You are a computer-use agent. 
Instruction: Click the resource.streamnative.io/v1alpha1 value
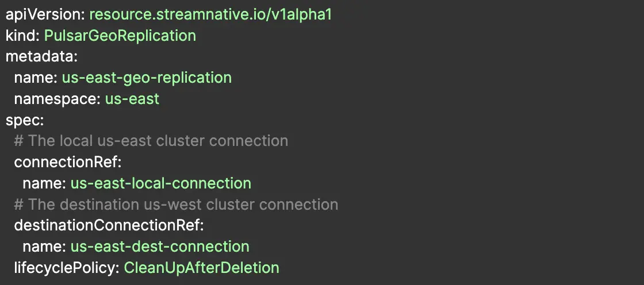[x=210, y=14]
